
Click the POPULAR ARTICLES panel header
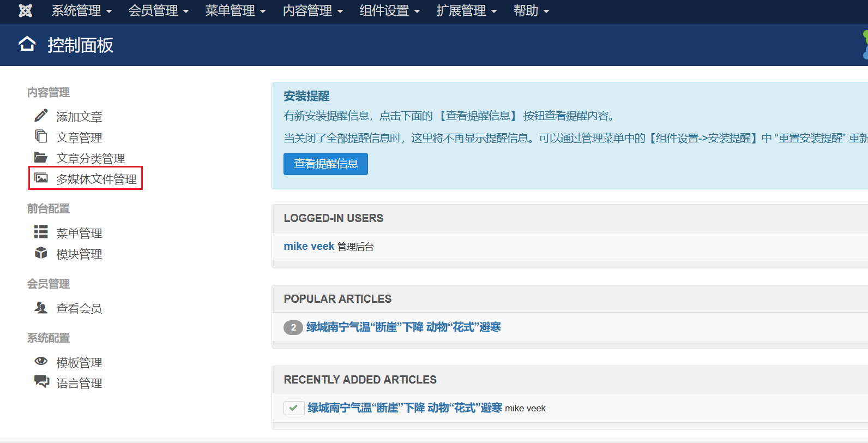click(x=337, y=299)
